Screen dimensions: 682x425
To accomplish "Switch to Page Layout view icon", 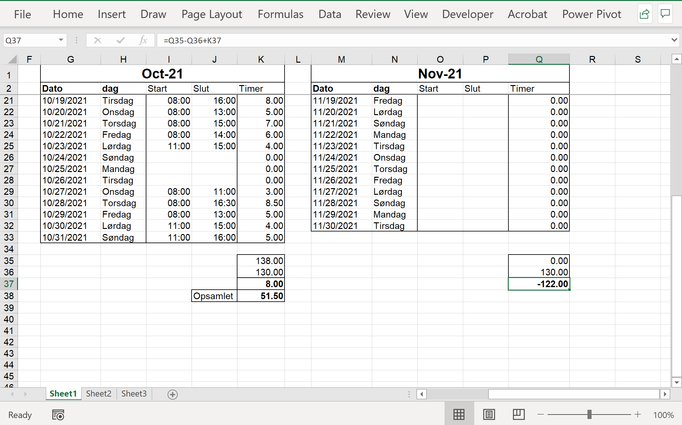I will pos(489,414).
